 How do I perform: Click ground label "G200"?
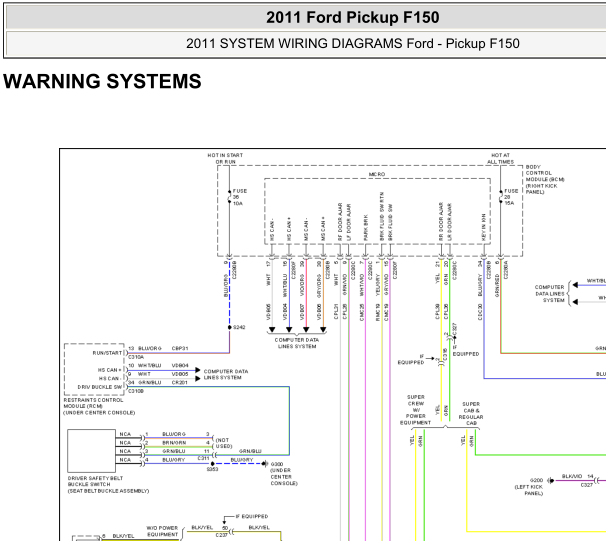coord(536,480)
